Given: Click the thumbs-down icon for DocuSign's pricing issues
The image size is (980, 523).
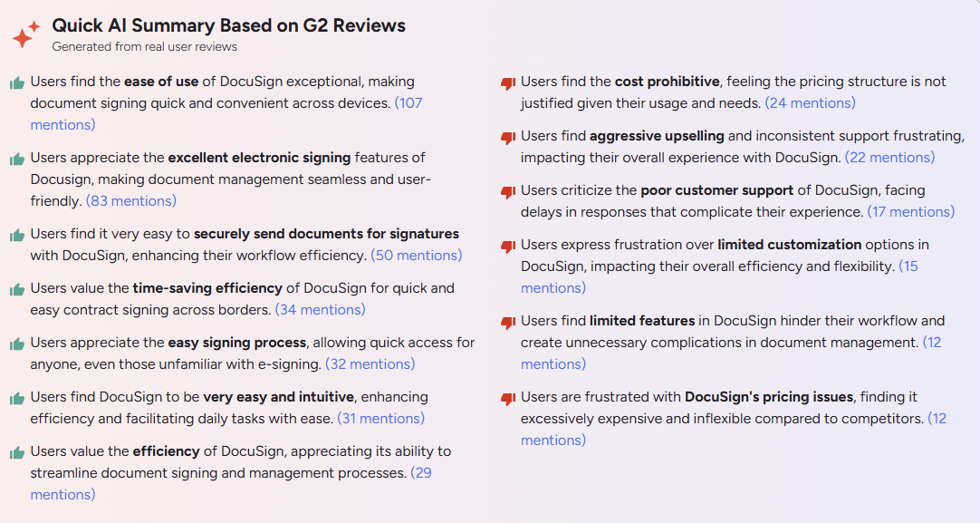Looking at the screenshot, I should point(506,397).
